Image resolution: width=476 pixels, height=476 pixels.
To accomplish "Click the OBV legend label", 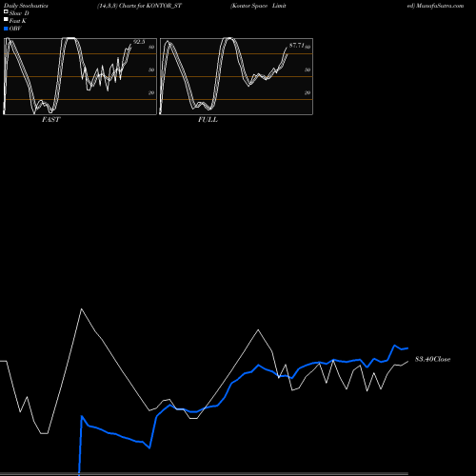I will tap(15, 29).
